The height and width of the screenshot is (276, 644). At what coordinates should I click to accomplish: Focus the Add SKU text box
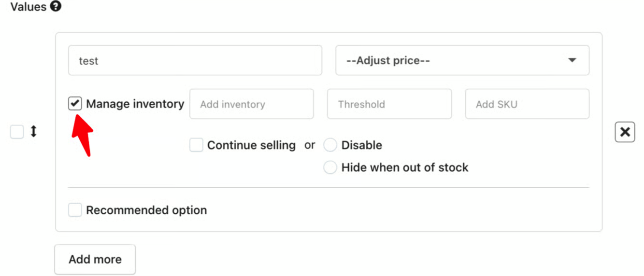point(527,104)
